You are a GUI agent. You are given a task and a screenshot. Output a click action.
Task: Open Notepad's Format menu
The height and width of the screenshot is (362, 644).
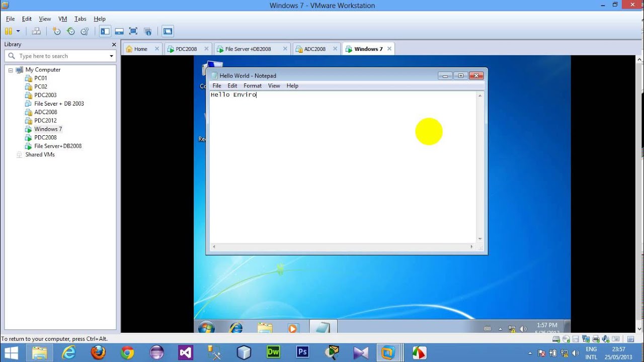253,86
